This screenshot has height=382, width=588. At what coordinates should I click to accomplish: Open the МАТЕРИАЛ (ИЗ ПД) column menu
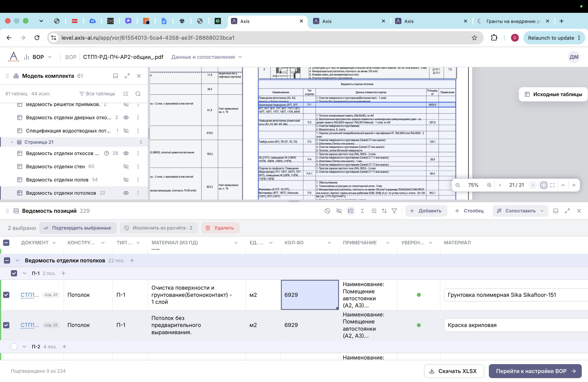pyautogui.click(x=236, y=243)
